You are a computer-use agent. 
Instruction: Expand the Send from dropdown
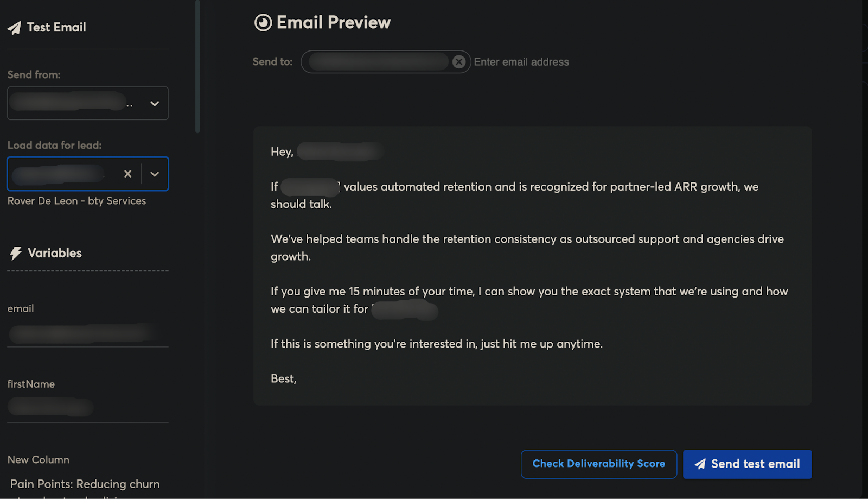click(x=154, y=103)
